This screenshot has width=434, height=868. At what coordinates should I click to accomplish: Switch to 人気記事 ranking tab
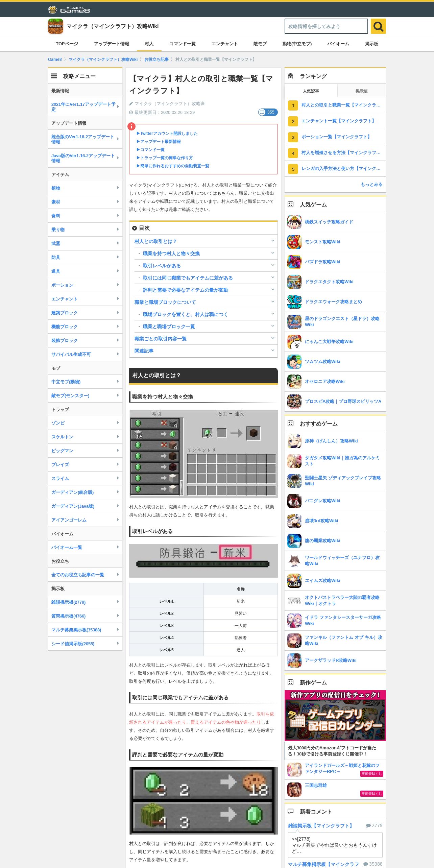(x=311, y=91)
